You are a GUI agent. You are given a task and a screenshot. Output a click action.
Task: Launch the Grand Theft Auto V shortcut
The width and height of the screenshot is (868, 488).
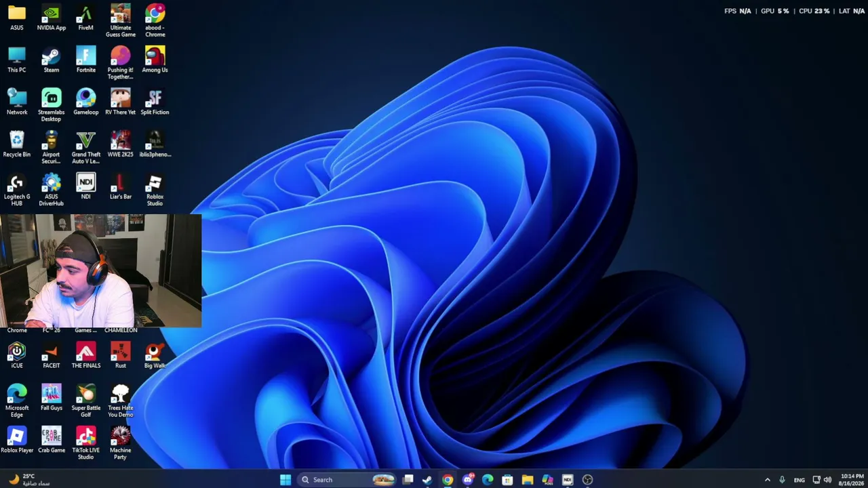[x=86, y=147]
